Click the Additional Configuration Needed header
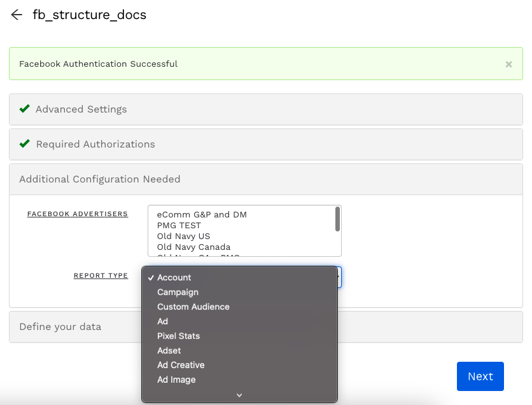 tap(99, 179)
